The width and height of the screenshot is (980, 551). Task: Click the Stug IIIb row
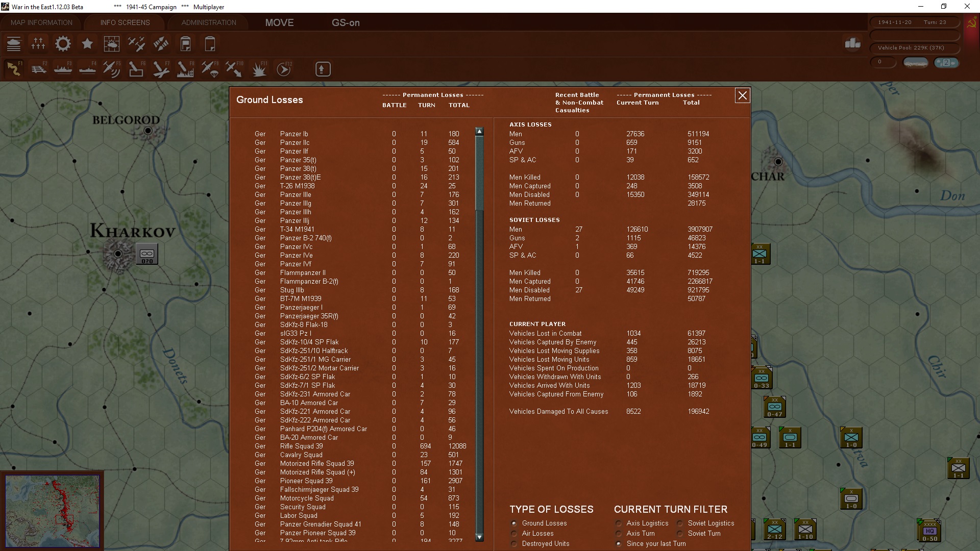pos(360,290)
